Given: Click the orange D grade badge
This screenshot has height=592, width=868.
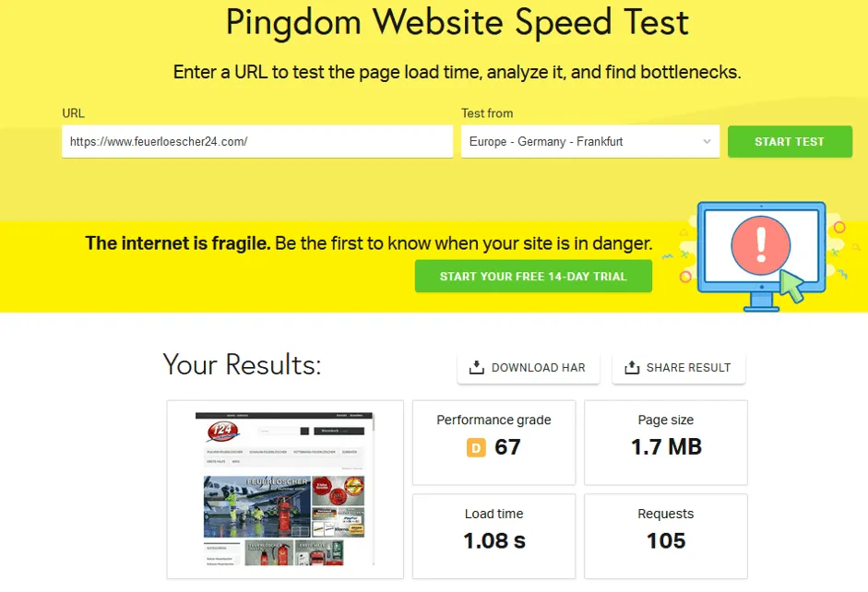Looking at the screenshot, I should pyautogui.click(x=476, y=447).
